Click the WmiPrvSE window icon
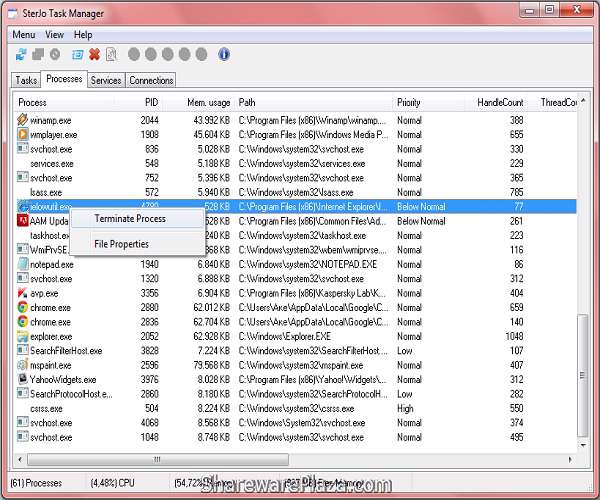The height and width of the screenshot is (500, 600). pyautogui.click(x=23, y=249)
